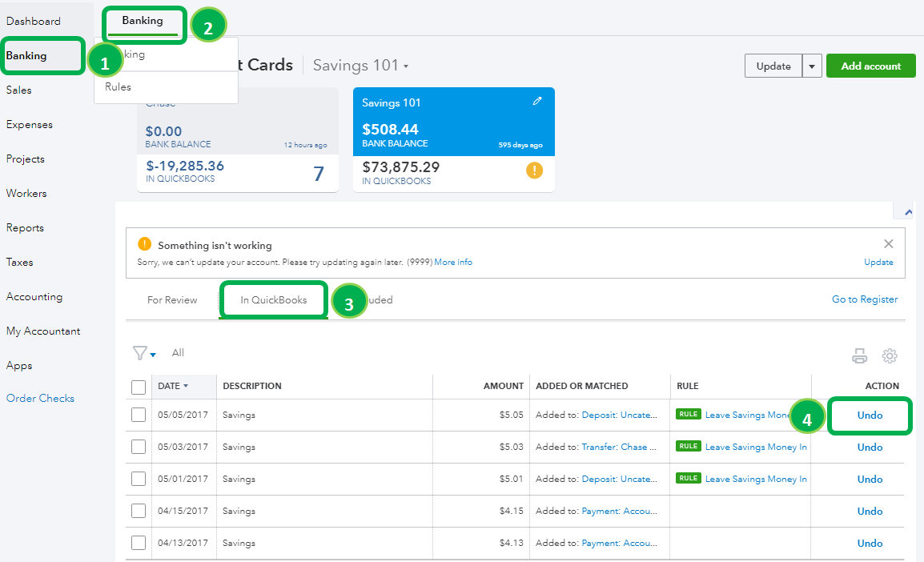Viewport: 924px width, 562px height.
Task: Click the green Add account button
Action: (x=871, y=66)
